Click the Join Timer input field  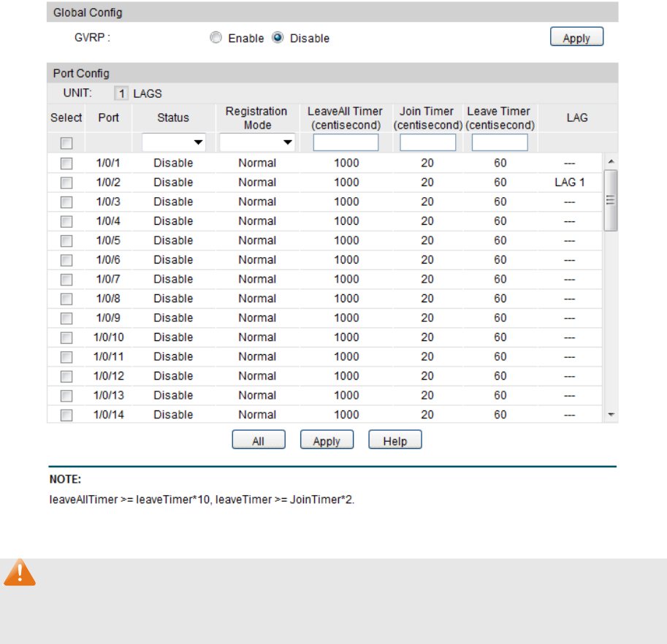point(427,142)
